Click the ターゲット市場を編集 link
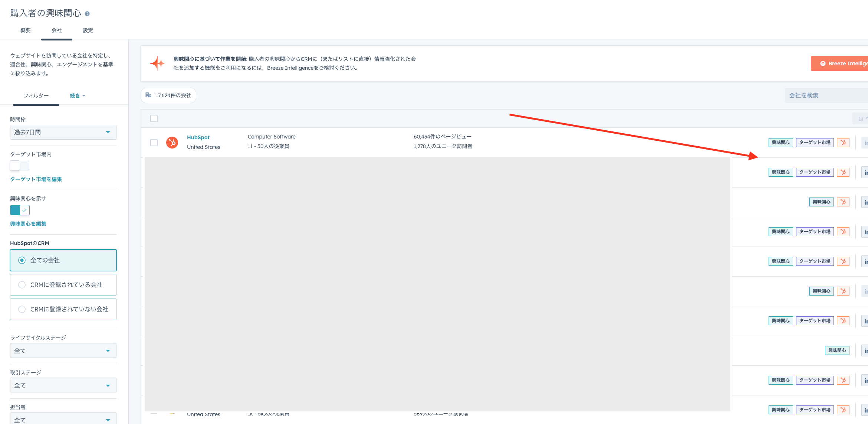 [x=36, y=179]
